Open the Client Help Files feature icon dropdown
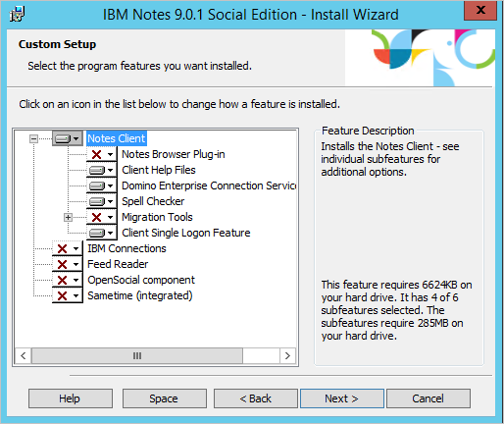This screenshot has height=424, width=504. [x=102, y=170]
